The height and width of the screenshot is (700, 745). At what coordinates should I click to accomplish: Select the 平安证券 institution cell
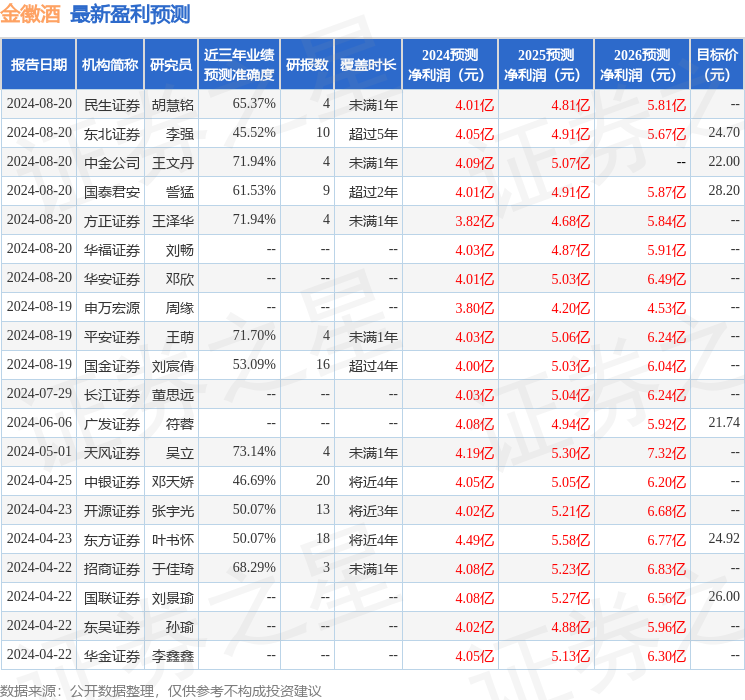[112, 337]
